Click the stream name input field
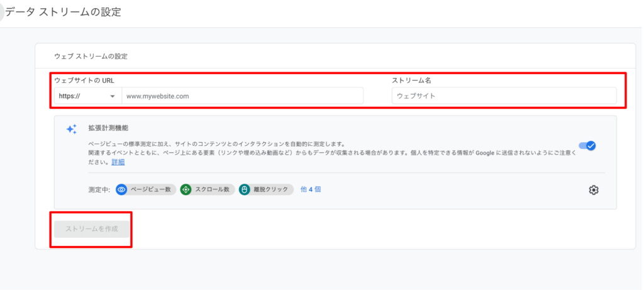The height and width of the screenshot is (290, 644). point(504,96)
